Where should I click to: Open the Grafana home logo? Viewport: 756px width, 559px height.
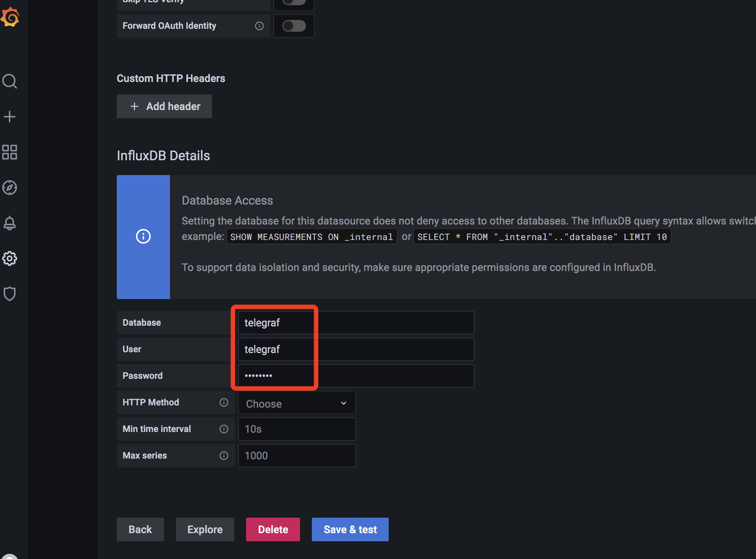click(10, 17)
